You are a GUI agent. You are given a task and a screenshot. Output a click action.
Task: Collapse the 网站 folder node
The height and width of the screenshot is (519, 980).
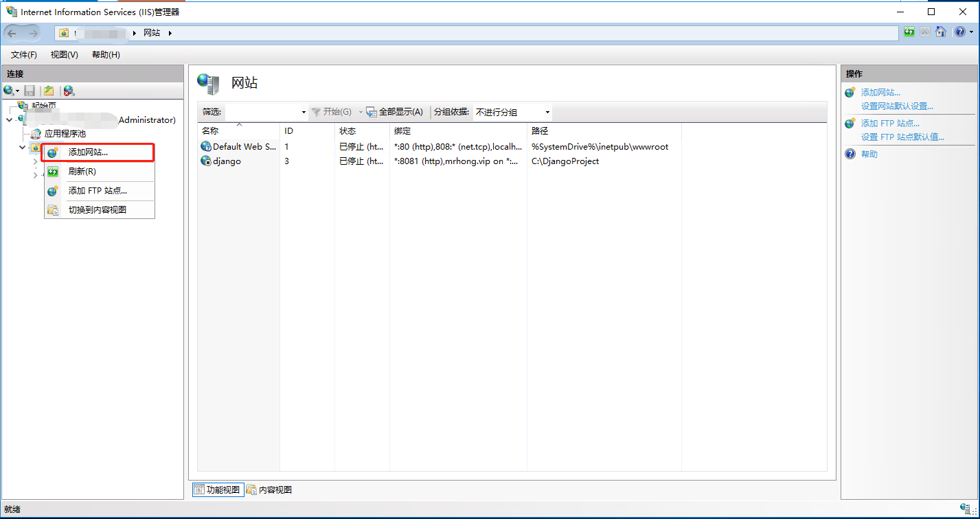pyautogui.click(x=23, y=148)
